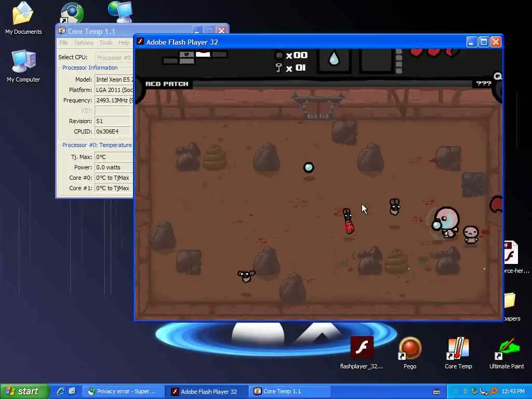This screenshot has width=532, height=399.
Task: Click the Revision field showing S1
Action: tap(112, 121)
